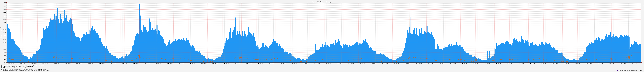644x72 pixels.
Task: Click the Outbound legend statistics text
Action: (24, 69)
